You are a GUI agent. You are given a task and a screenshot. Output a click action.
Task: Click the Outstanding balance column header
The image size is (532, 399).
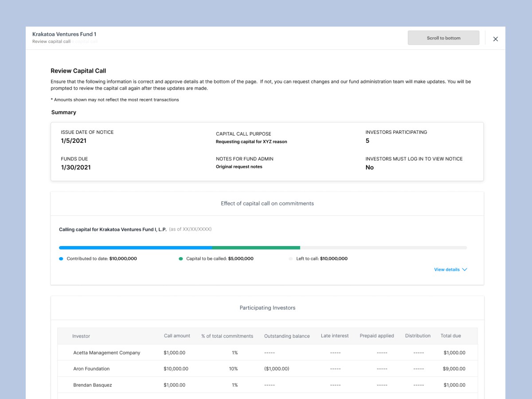pos(287,336)
